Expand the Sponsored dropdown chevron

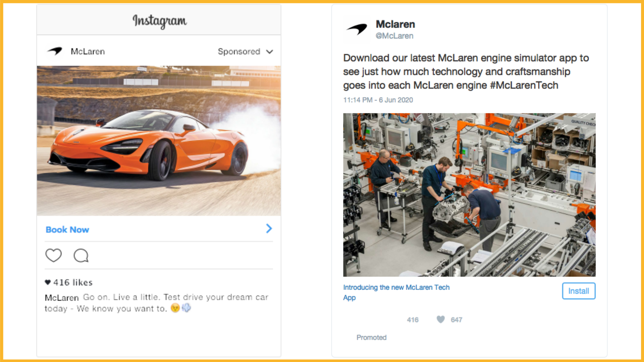269,52
